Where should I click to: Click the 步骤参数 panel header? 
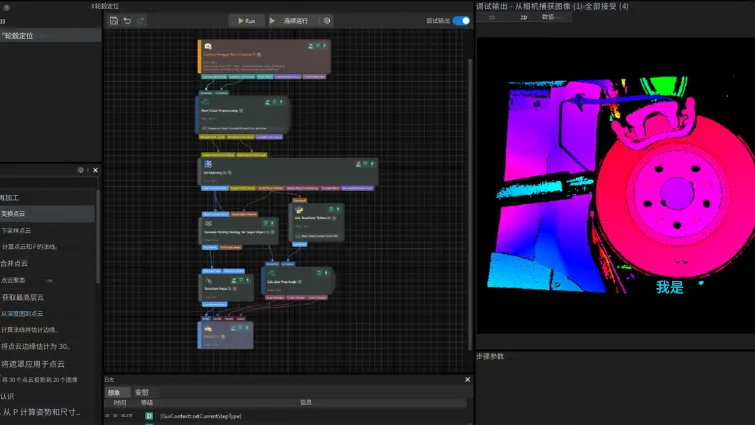tap(490, 357)
